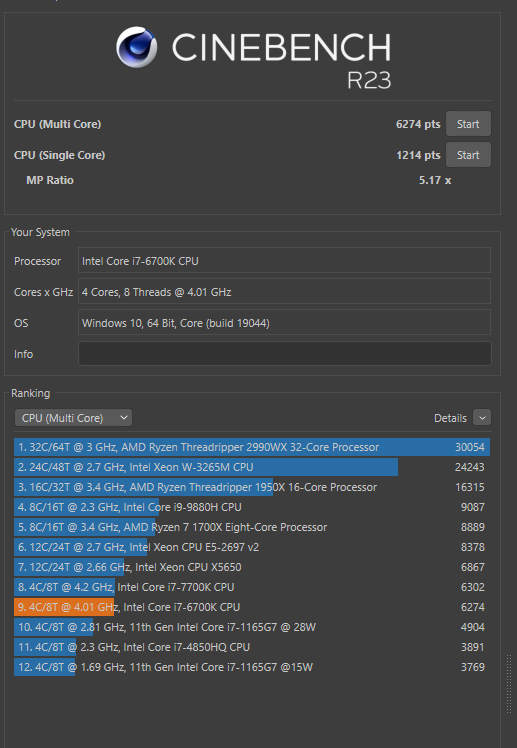
Task: Click the Info input field
Action: tap(285, 354)
